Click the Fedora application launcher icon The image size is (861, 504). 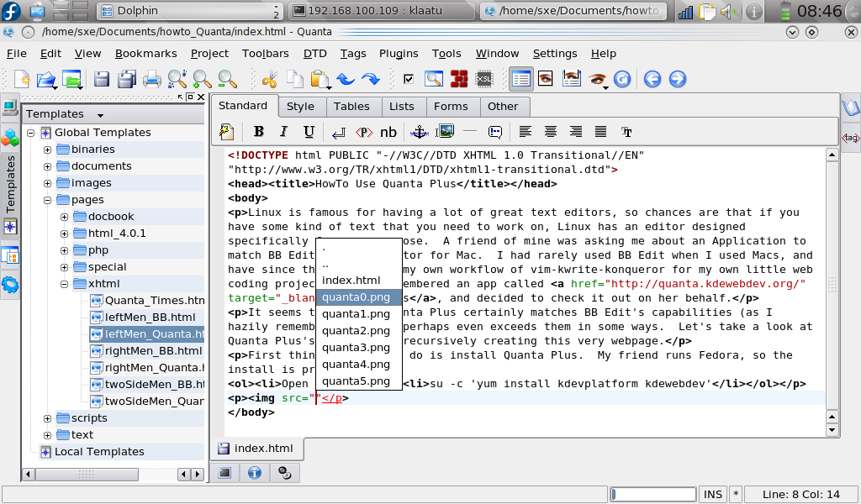[x=12, y=10]
